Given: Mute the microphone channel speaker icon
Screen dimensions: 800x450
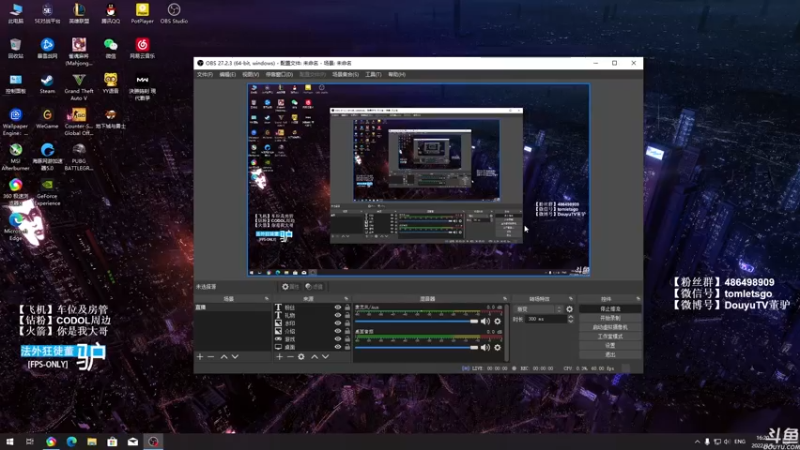Looking at the screenshot, I should point(485,321).
